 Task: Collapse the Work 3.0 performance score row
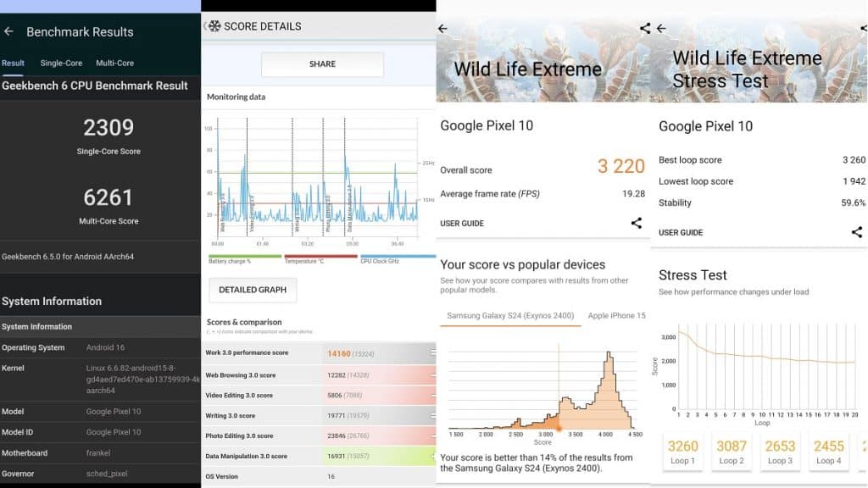(432, 352)
